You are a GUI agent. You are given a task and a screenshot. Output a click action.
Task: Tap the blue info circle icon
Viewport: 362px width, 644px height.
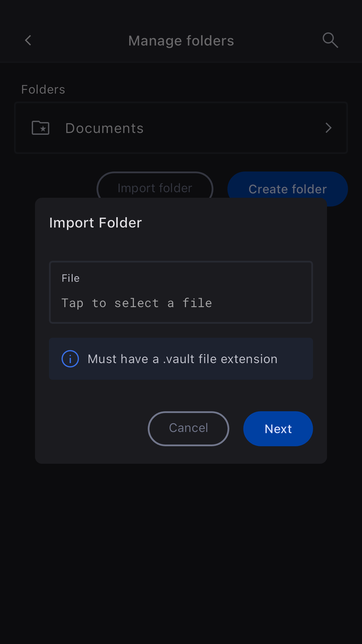click(70, 359)
